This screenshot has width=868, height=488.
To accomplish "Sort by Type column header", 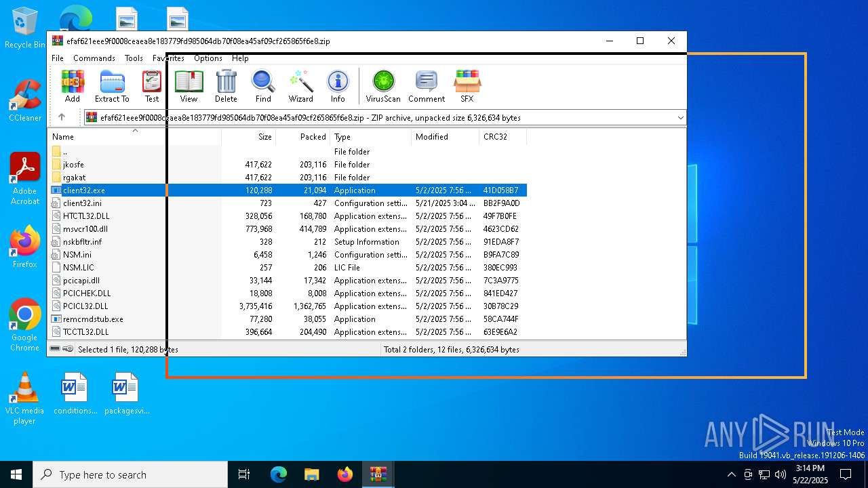I will pos(371,137).
